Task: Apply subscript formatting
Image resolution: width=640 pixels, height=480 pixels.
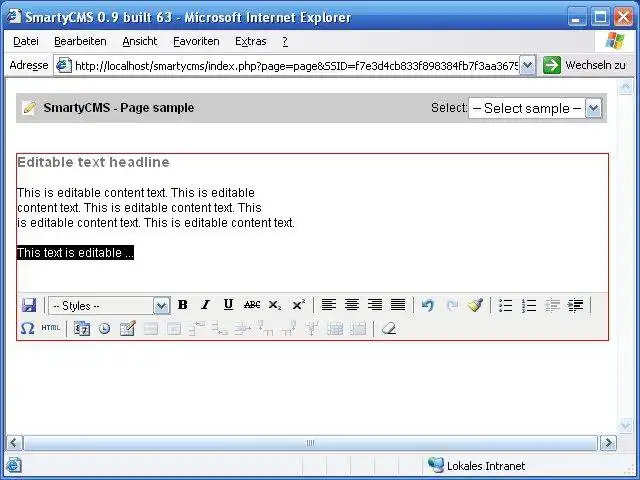Action: pyautogui.click(x=275, y=304)
